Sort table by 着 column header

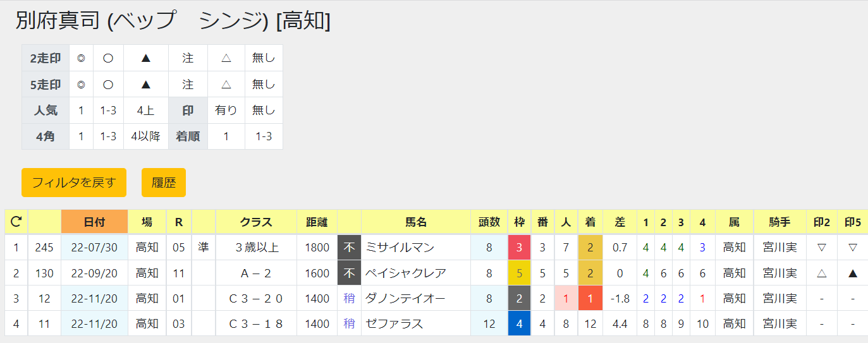tap(590, 222)
